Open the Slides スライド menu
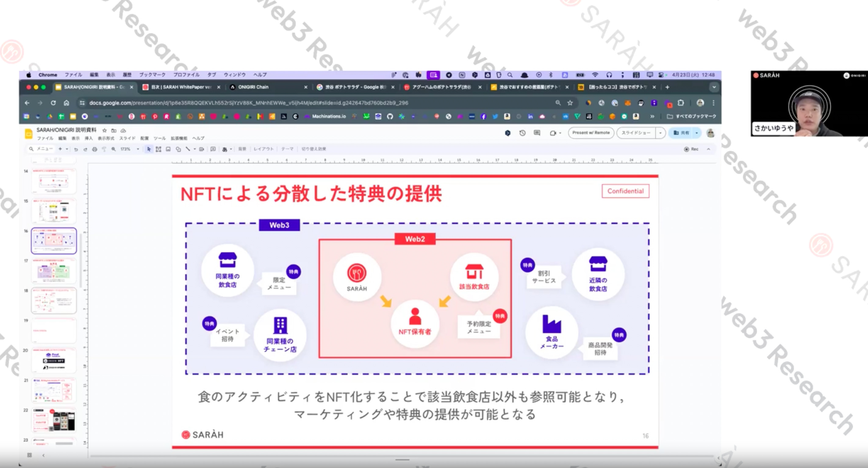This screenshot has height=468, width=868. (127, 138)
